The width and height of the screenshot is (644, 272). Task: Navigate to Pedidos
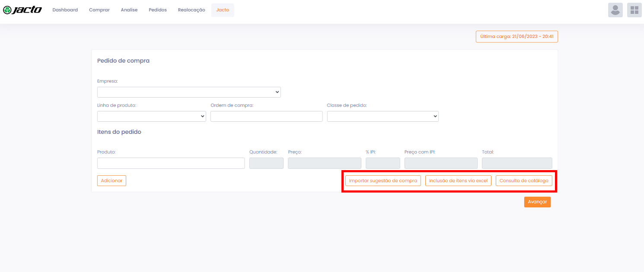click(158, 10)
